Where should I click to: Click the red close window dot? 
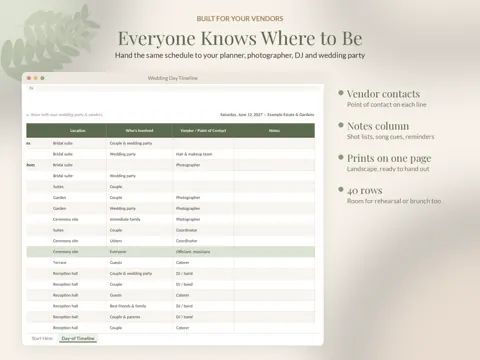[29, 78]
